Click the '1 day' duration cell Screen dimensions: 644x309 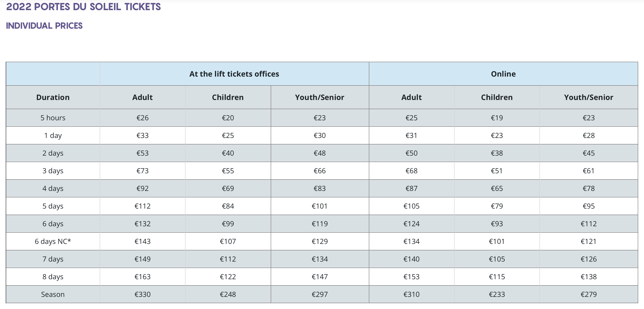[x=53, y=135]
